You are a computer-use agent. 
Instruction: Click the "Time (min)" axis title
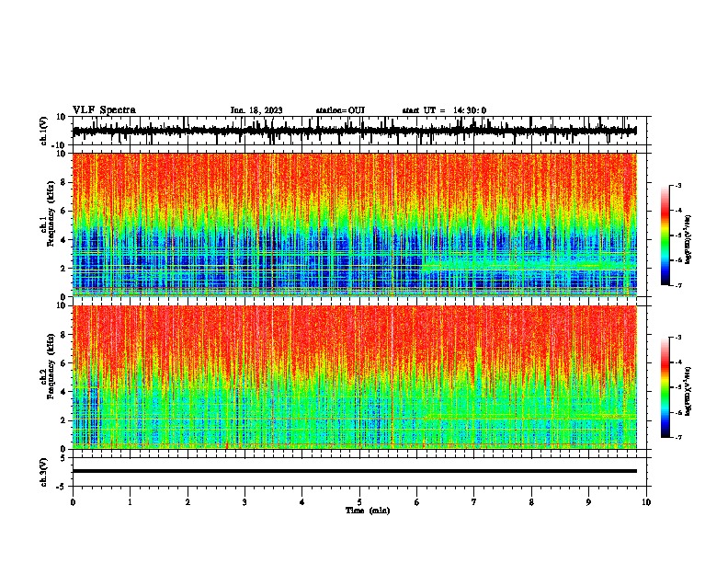[368, 511]
